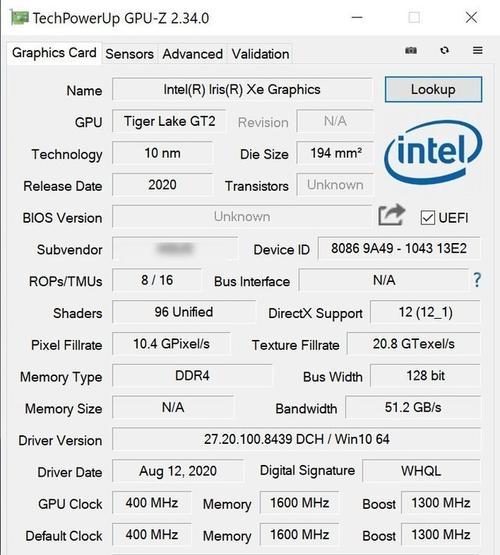Open the Advanced tab
The image size is (500, 555).
coord(192,54)
